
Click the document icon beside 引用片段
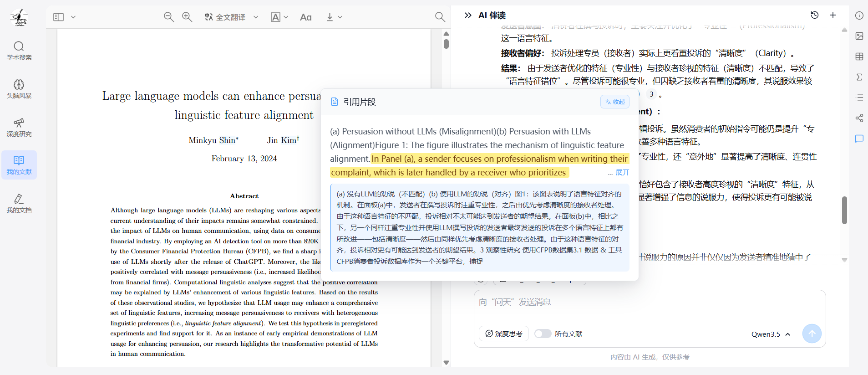pyautogui.click(x=335, y=102)
